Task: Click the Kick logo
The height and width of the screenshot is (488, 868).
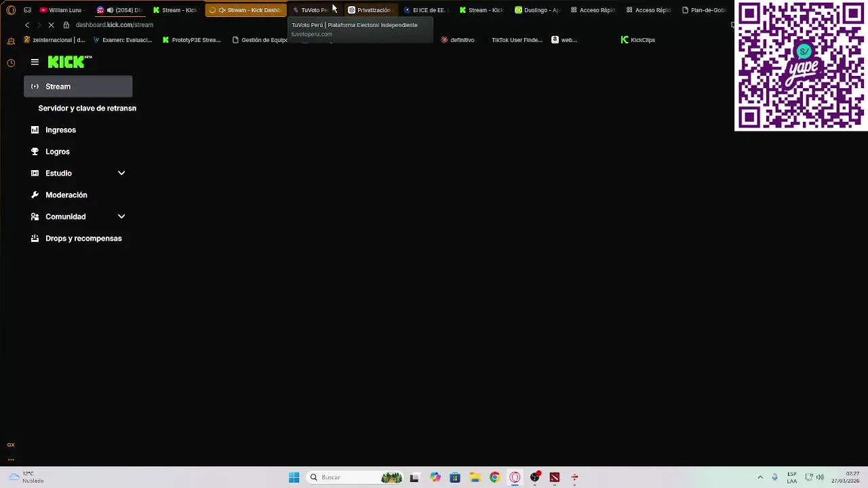Action: (69, 62)
